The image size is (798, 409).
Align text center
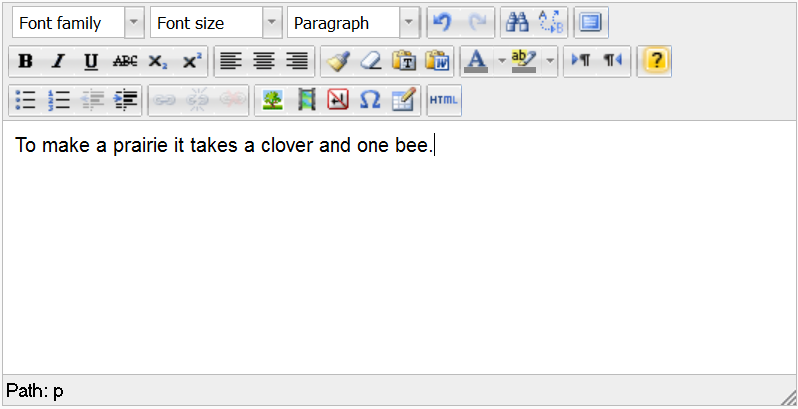[264, 62]
